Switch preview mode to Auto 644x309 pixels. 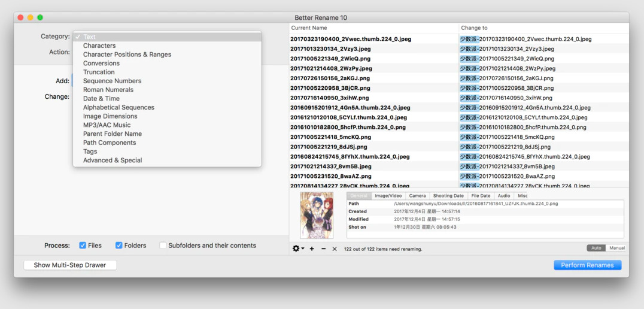596,248
